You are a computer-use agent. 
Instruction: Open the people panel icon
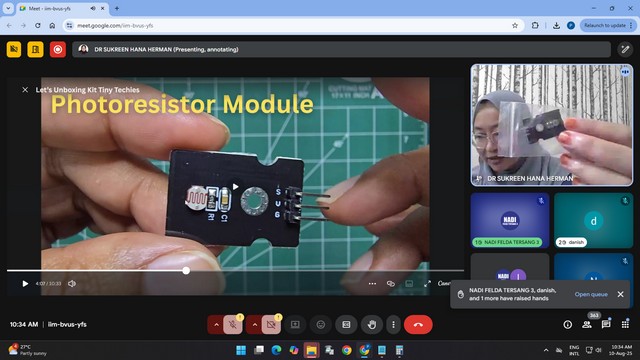[587, 324]
